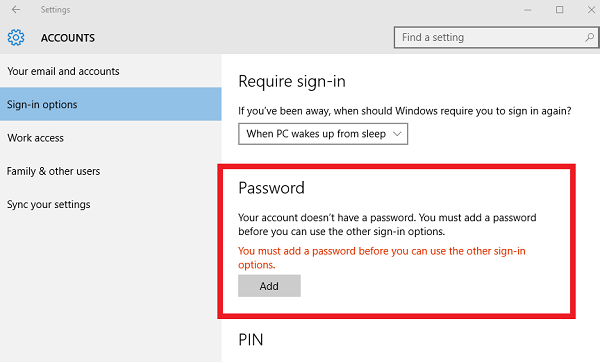Image resolution: width=600 pixels, height=362 pixels.
Task: Minimize the Settings window
Action: coord(528,10)
